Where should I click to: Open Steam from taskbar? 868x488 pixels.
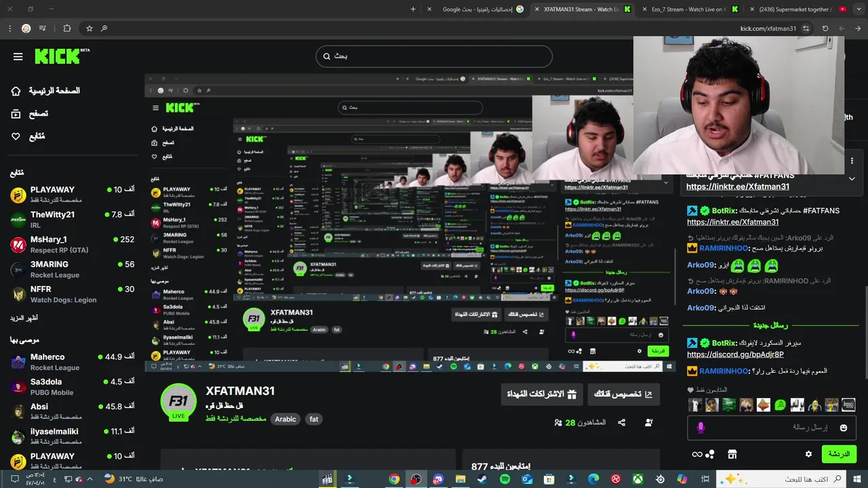482,479
